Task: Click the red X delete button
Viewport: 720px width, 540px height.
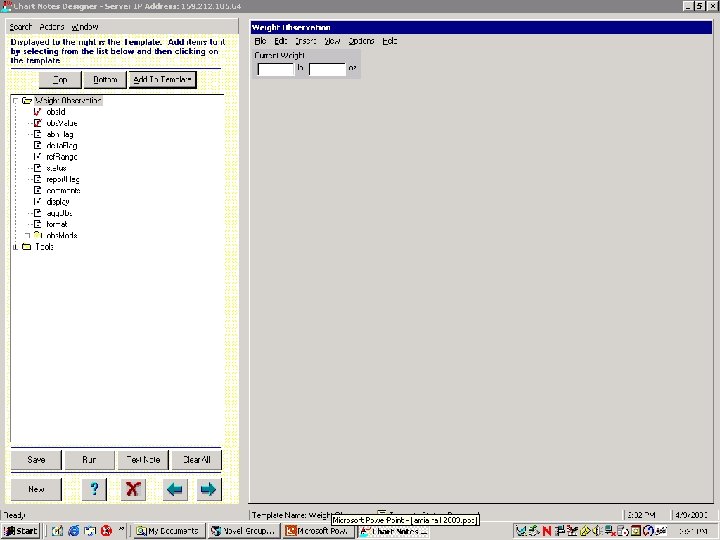Action: [133, 489]
